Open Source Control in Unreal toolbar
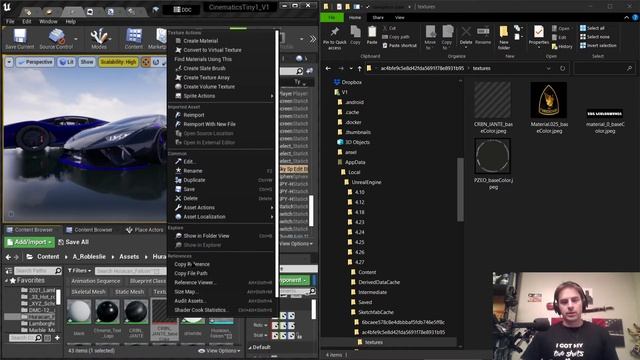The width and height of the screenshot is (640, 360). pos(56,39)
